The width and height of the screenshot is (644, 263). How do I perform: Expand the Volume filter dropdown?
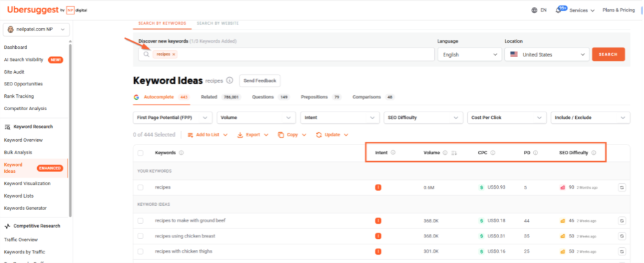click(x=256, y=118)
